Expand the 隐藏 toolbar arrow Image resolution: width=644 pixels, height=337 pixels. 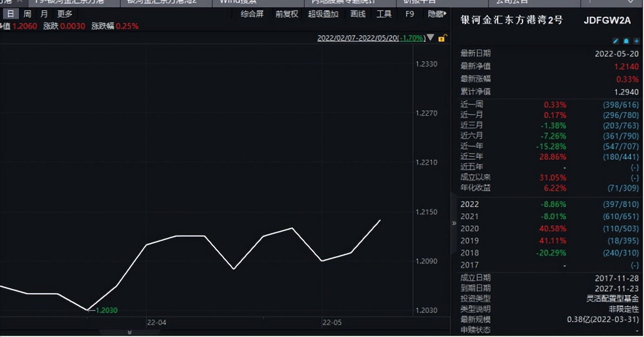(437, 14)
